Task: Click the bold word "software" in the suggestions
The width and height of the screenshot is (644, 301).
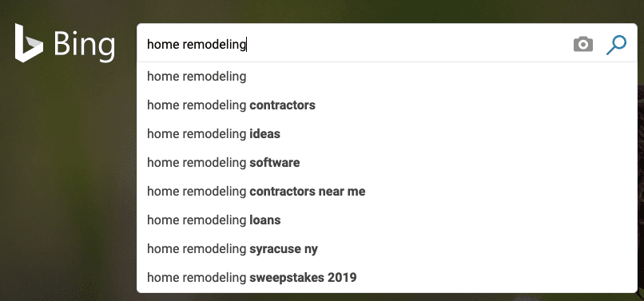Action: (275, 163)
